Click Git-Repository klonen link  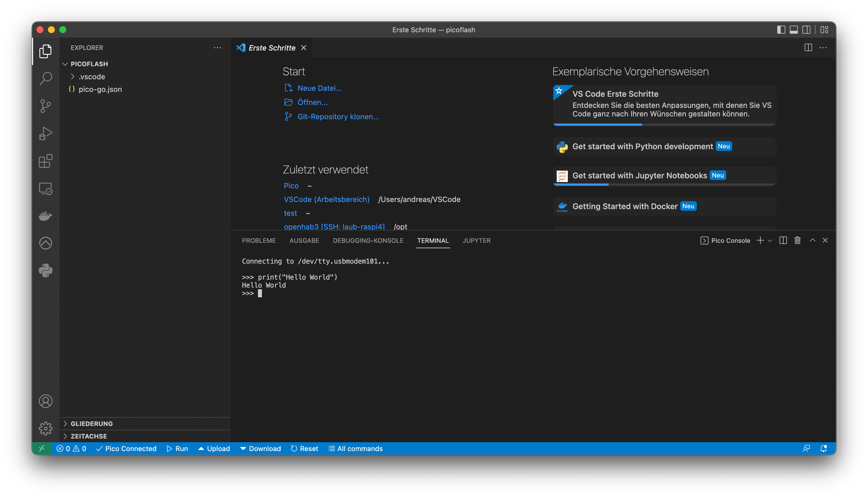[x=338, y=117]
